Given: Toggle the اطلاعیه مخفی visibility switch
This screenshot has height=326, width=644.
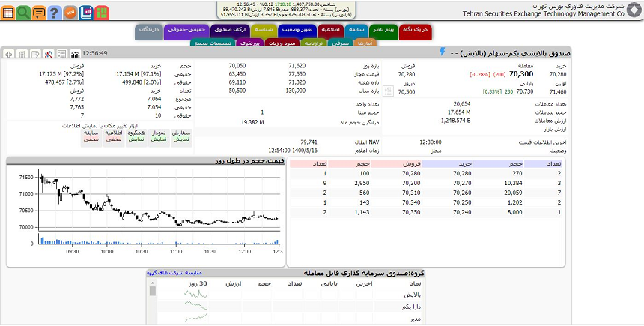Looking at the screenshot, I should click(x=114, y=136).
